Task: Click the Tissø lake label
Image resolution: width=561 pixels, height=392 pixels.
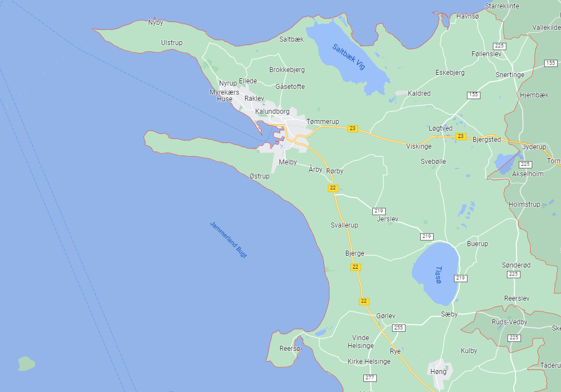Action: (438, 275)
